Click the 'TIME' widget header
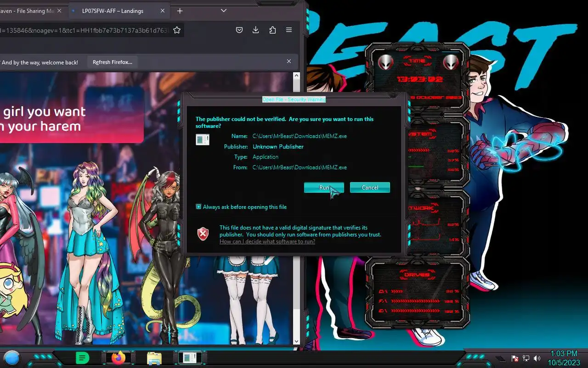The height and width of the screenshot is (368, 588). [x=417, y=60]
